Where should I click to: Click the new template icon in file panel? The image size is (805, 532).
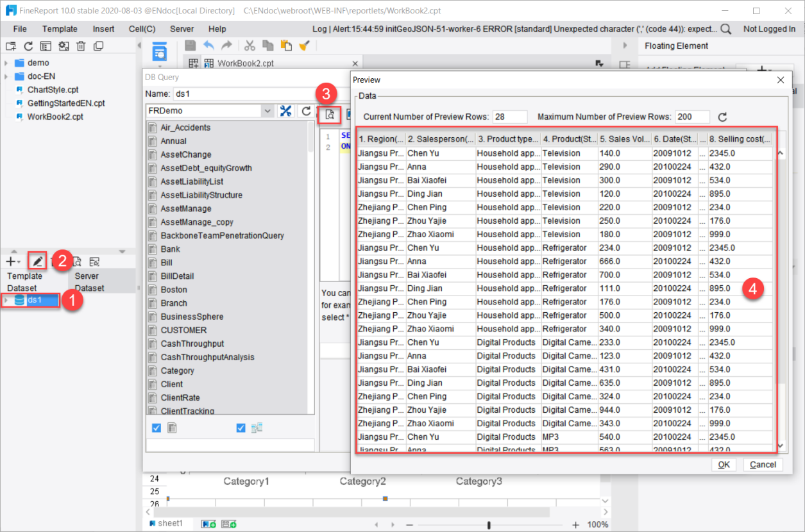pyautogui.click(x=11, y=46)
